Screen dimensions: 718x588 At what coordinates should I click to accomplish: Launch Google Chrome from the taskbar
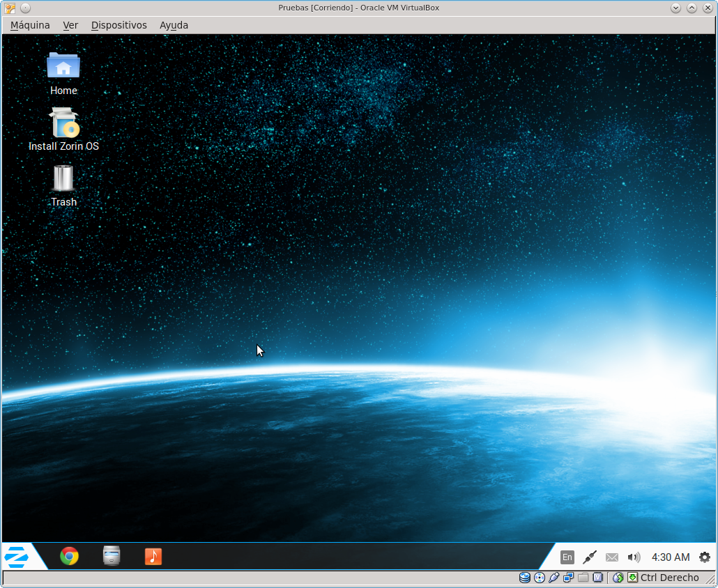pos(69,556)
